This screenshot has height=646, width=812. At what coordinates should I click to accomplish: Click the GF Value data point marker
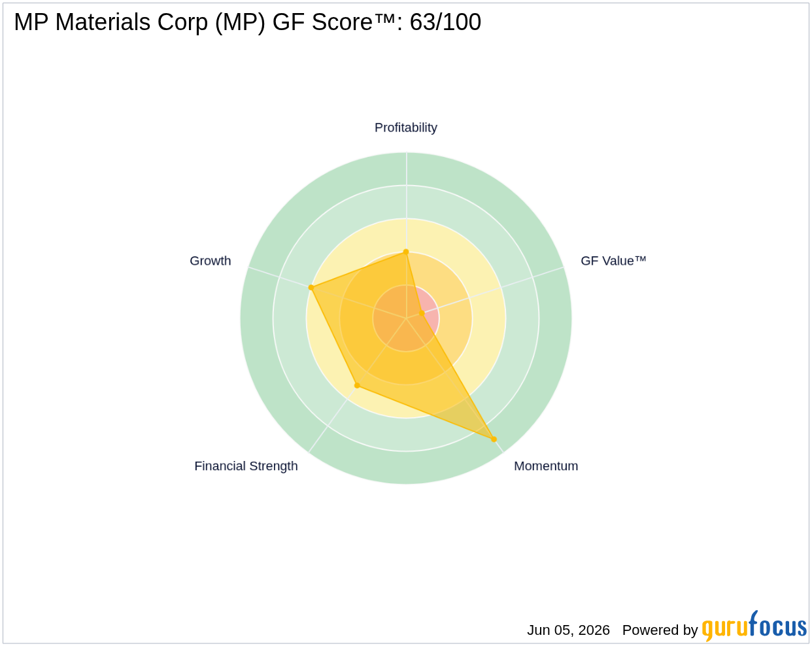(422, 314)
